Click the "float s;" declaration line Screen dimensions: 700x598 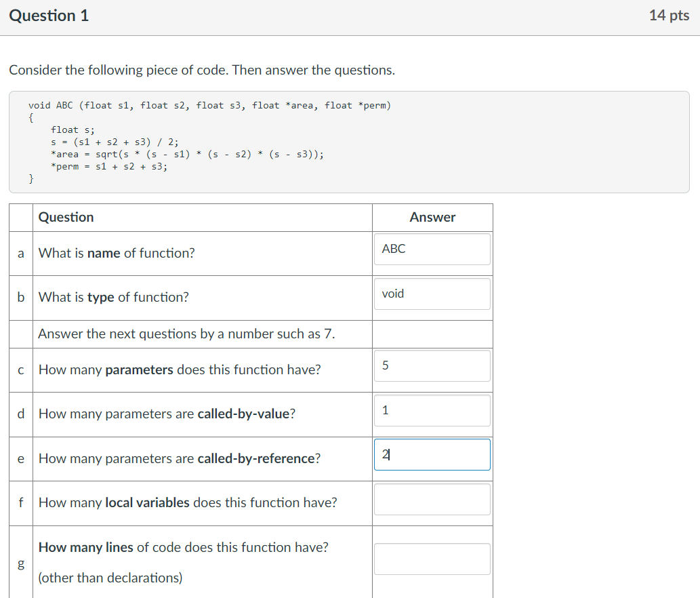click(x=73, y=129)
